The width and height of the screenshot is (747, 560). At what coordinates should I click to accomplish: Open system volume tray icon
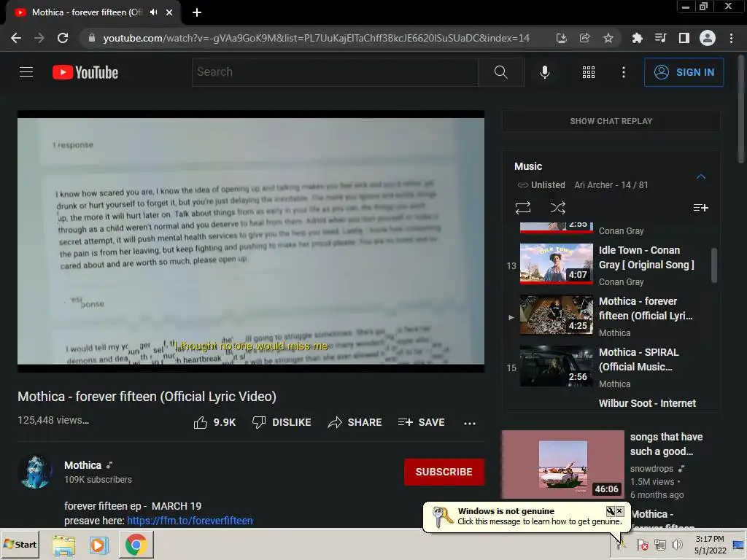(x=676, y=544)
